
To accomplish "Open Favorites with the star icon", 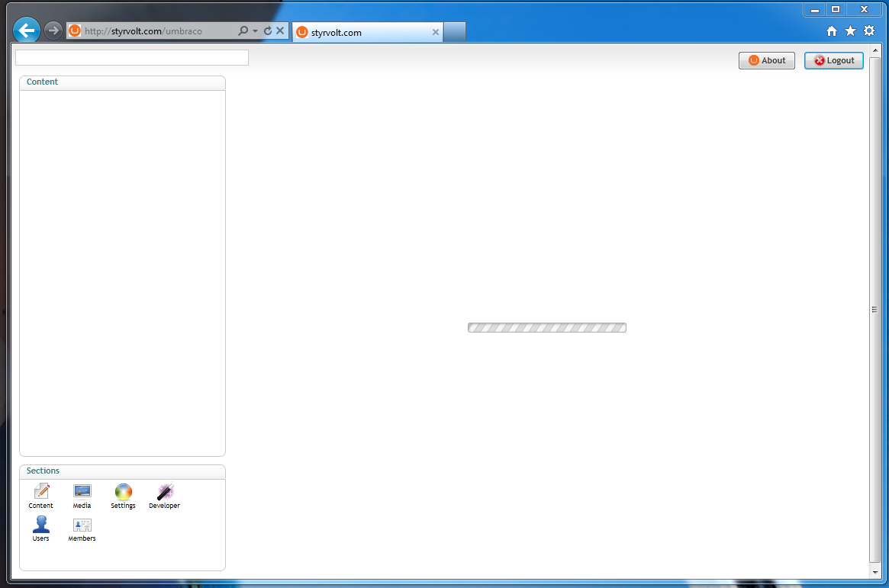I will click(850, 31).
